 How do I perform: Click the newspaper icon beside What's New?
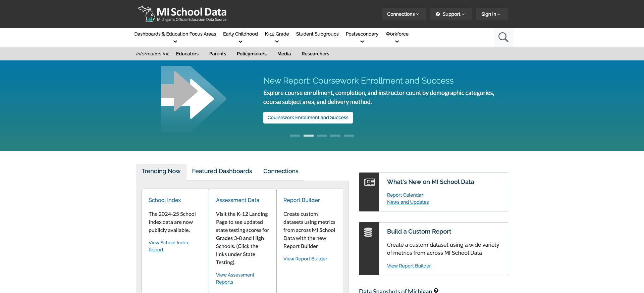[369, 182]
